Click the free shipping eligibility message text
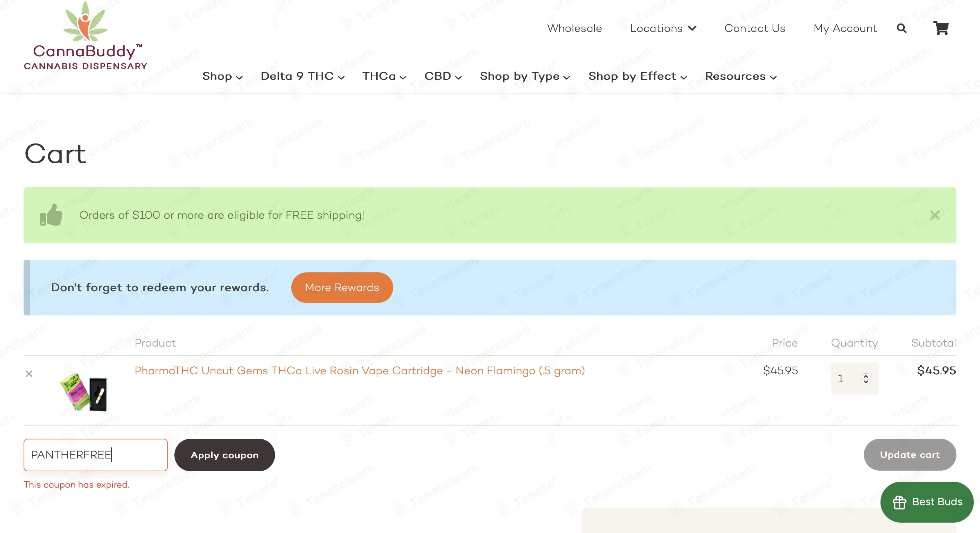This screenshot has height=533, width=980. 221,215
